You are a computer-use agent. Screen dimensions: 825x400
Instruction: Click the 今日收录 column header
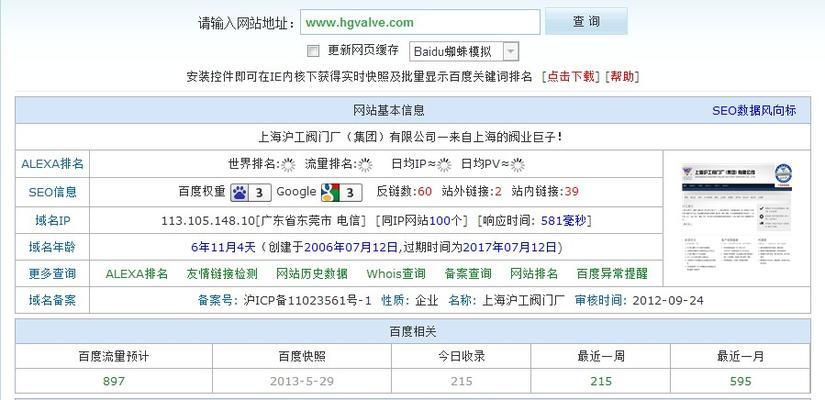461,356
